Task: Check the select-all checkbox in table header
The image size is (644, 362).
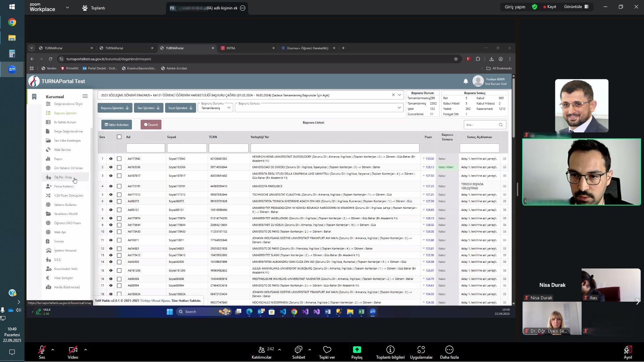Action: [119, 137]
